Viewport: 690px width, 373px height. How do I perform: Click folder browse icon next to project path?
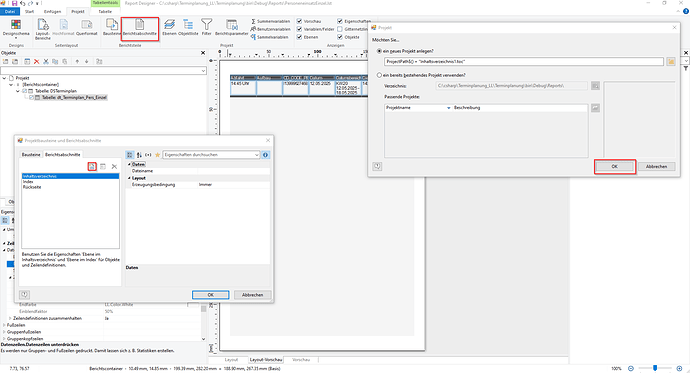click(x=671, y=62)
